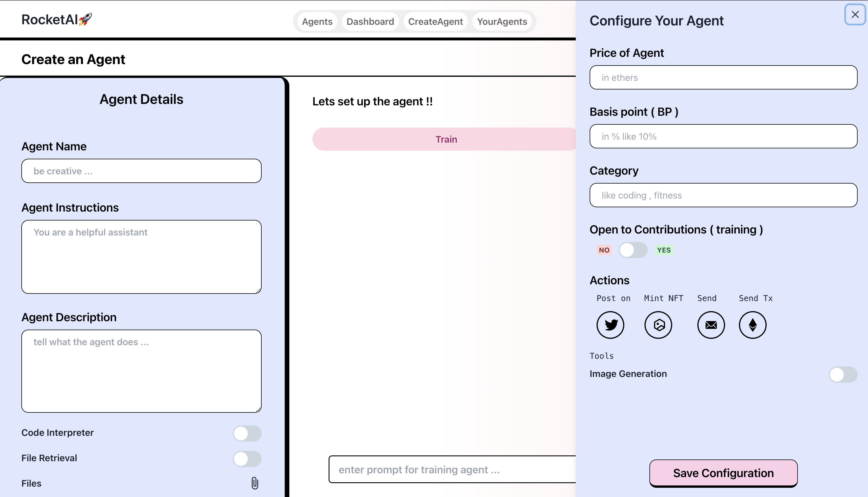Toggle Open to Contributions switch
Image resolution: width=868 pixels, height=497 pixels.
click(633, 250)
